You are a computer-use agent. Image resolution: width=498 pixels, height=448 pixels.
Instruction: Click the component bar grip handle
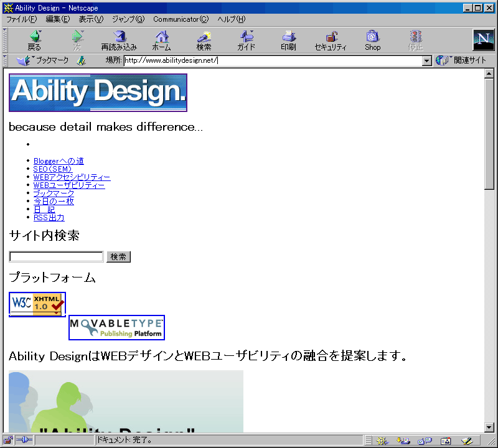point(368,441)
